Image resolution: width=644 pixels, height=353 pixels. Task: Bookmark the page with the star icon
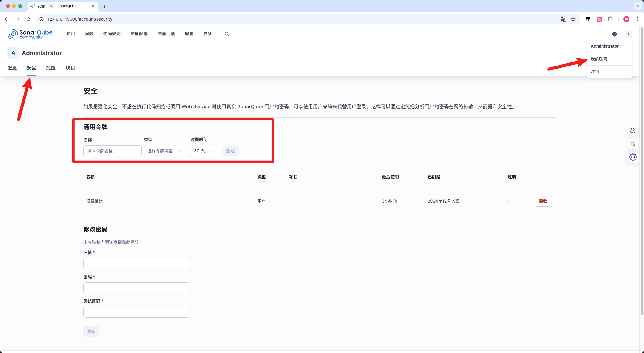tap(573, 19)
